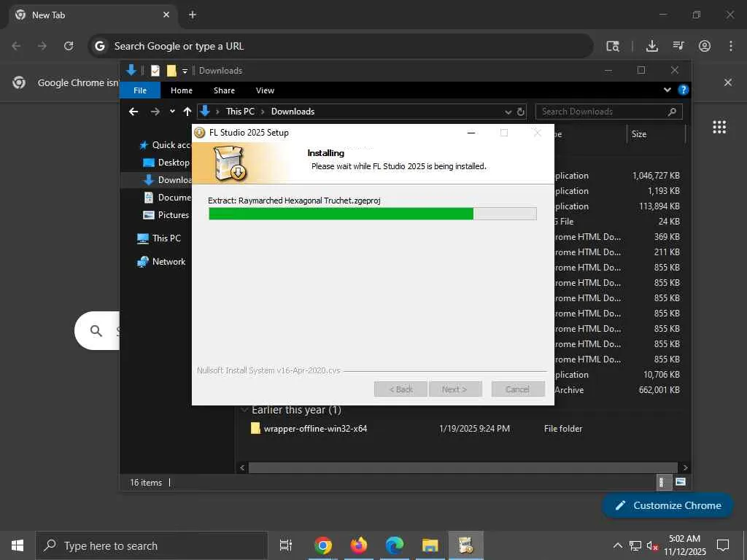Image resolution: width=747 pixels, height=560 pixels.
Task: Switch to Home ribbon tab in Explorer
Action: coord(182,90)
